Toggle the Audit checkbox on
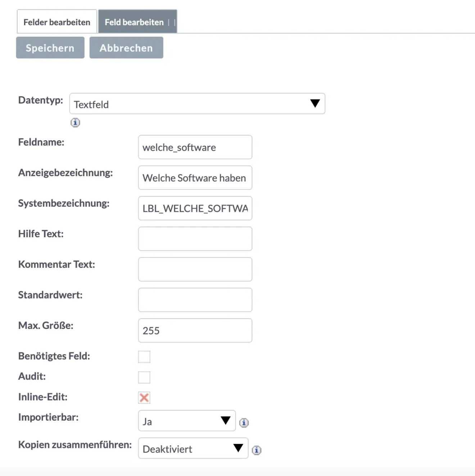 144,377
